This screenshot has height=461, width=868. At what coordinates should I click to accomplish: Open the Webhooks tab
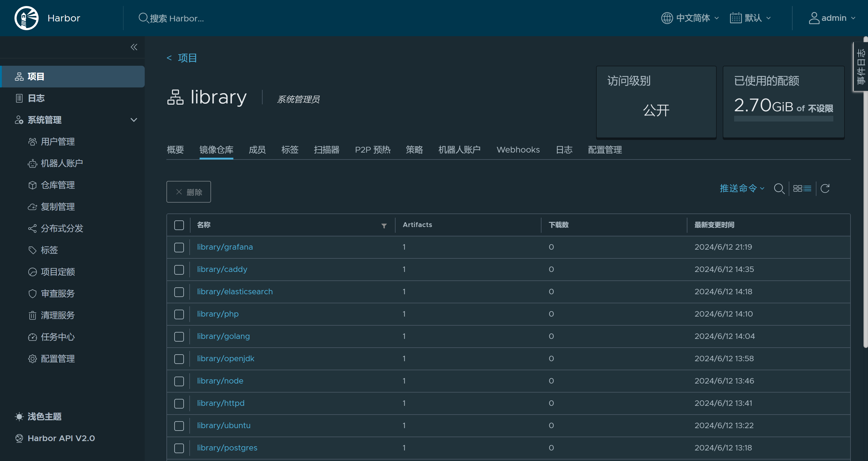coord(518,150)
